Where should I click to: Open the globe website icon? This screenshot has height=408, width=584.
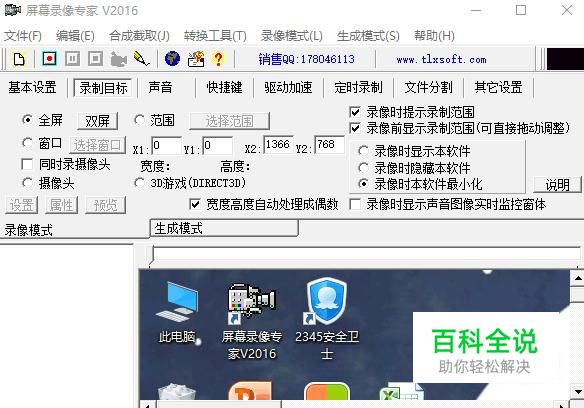tap(172, 59)
